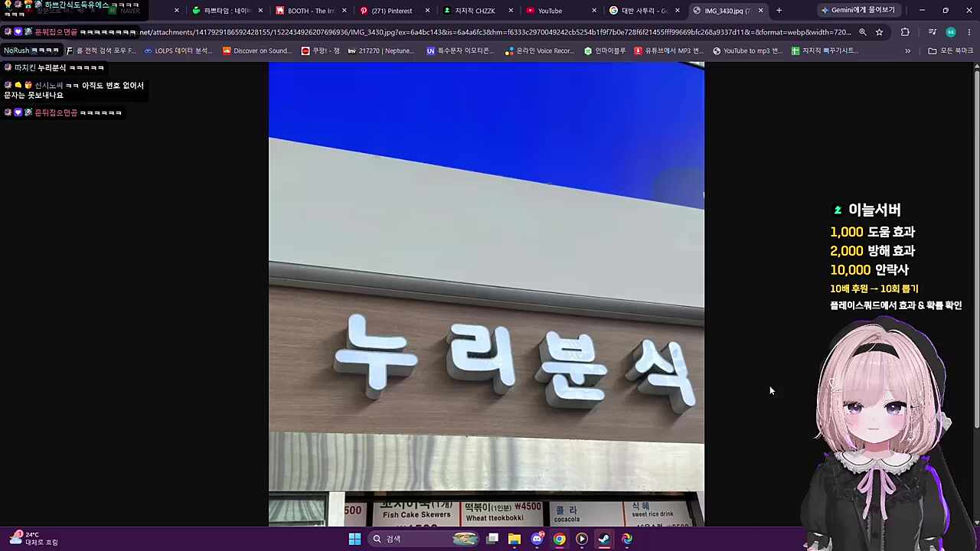Screen dimensions: 980x551
Task: Open the 특수문자 이모티콘 bookmark
Action: (x=460, y=51)
